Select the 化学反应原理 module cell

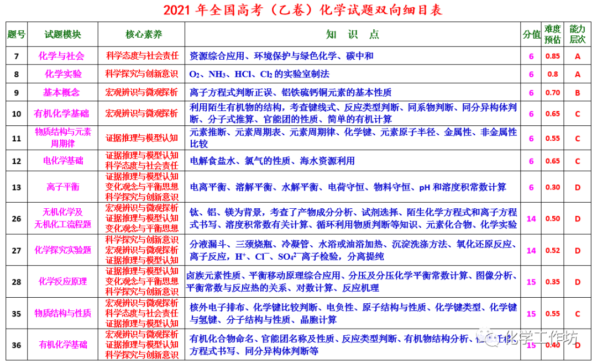click(x=63, y=282)
